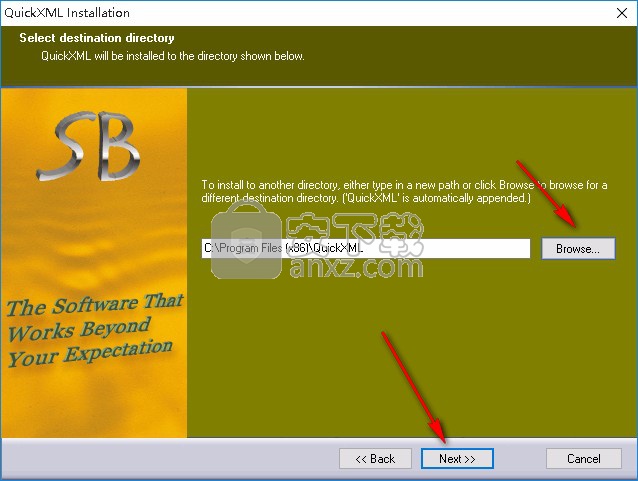Go back with << Back button

pos(375,459)
